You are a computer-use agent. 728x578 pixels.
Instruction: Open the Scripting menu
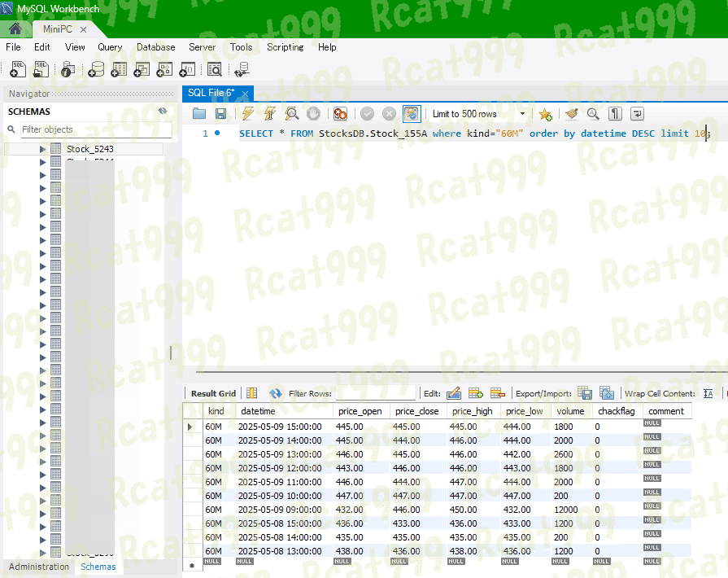(285, 47)
